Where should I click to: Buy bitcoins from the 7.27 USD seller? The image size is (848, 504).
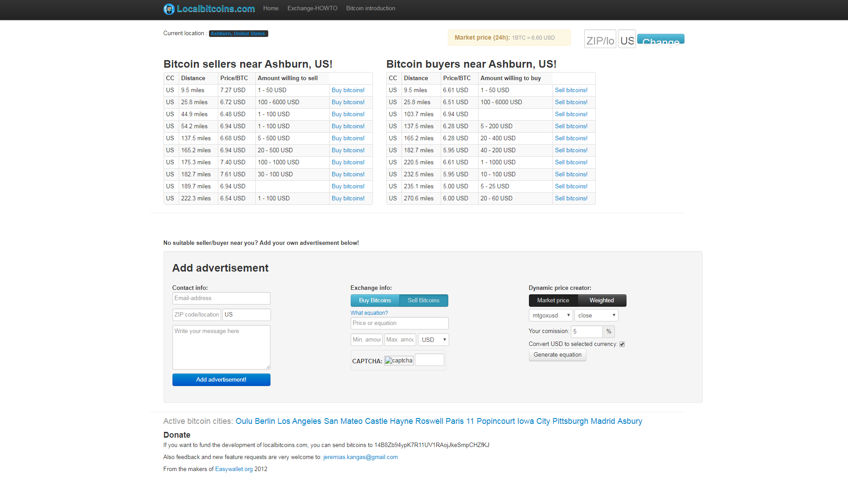(x=348, y=90)
